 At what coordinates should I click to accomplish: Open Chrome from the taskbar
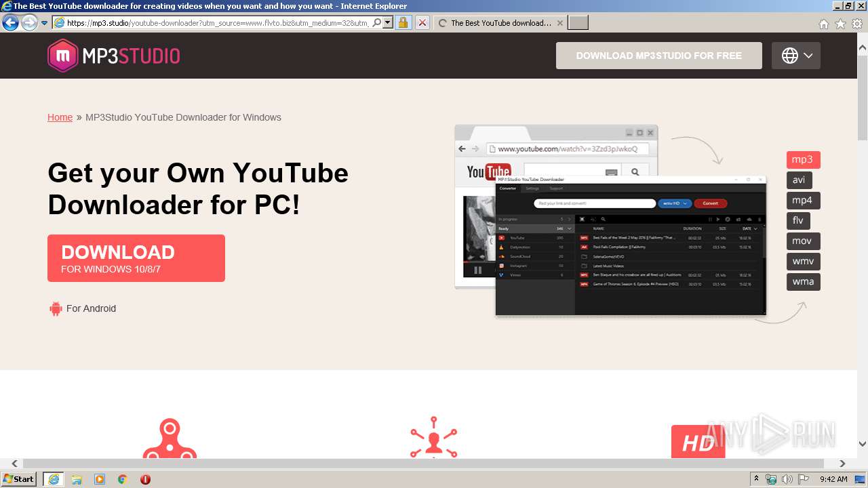(122, 479)
